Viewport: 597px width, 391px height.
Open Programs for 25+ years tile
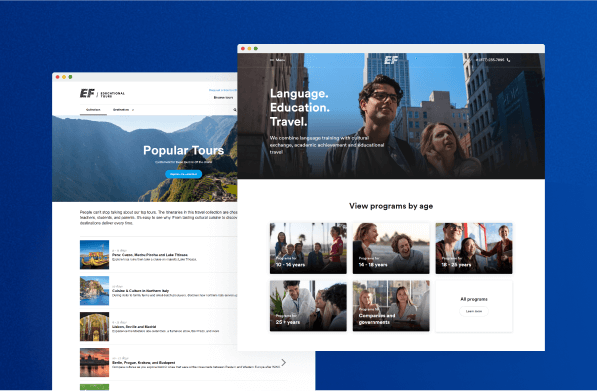[x=308, y=306]
